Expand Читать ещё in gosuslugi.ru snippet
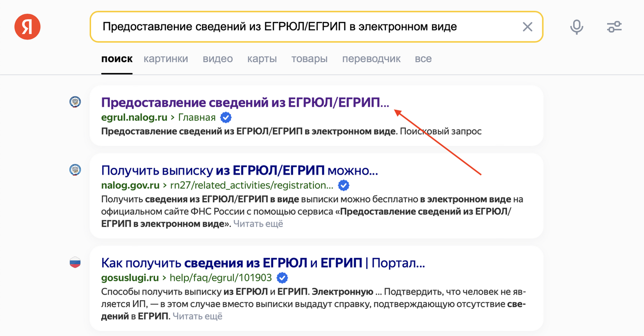644x336 pixels. (197, 316)
